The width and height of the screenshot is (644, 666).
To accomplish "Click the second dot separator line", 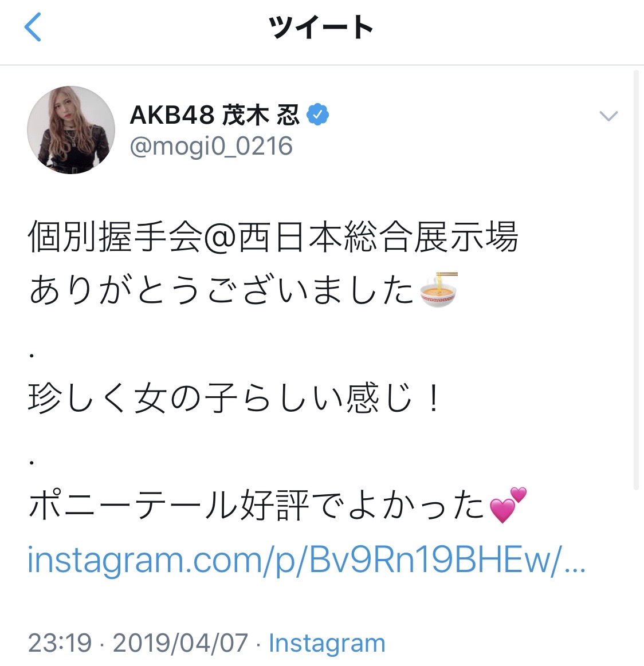I will [32, 462].
